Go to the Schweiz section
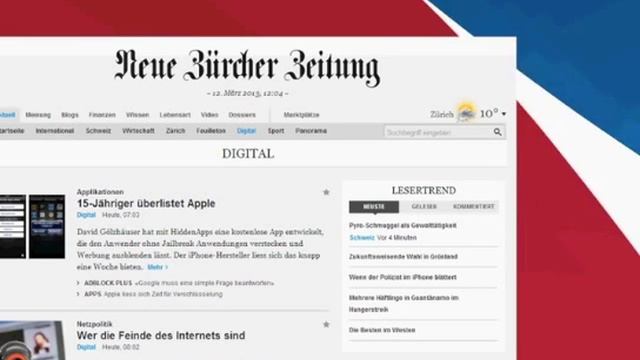The image size is (640, 360). click(x=98, y=131)
